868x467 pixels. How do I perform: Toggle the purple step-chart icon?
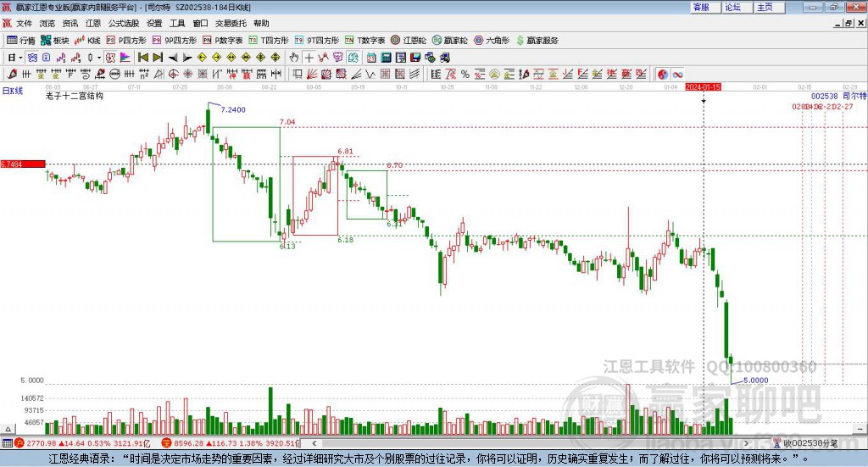click(61, 58)
